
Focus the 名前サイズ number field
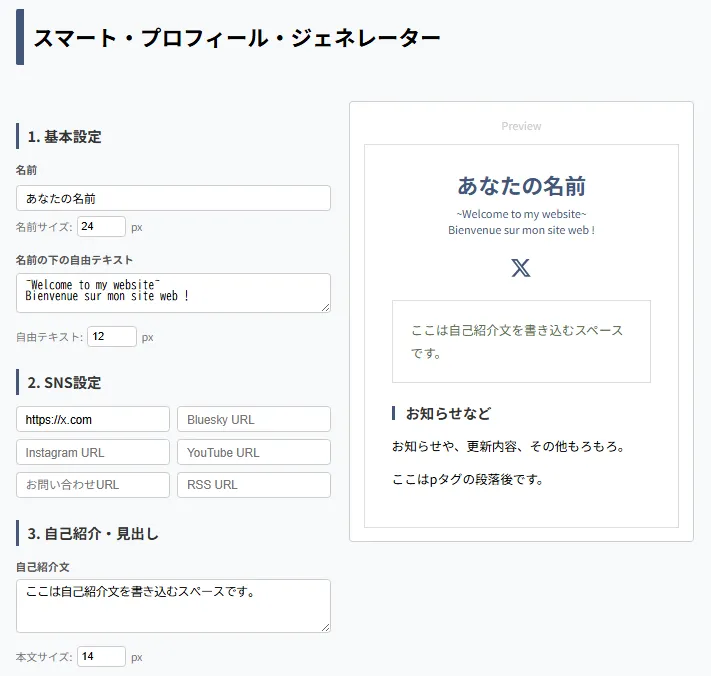101,227
